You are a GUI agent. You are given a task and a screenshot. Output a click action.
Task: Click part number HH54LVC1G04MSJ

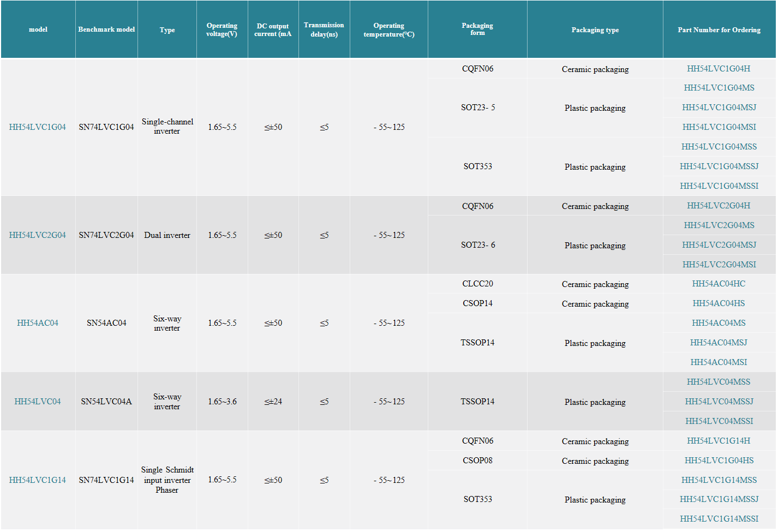pos(719,107)
